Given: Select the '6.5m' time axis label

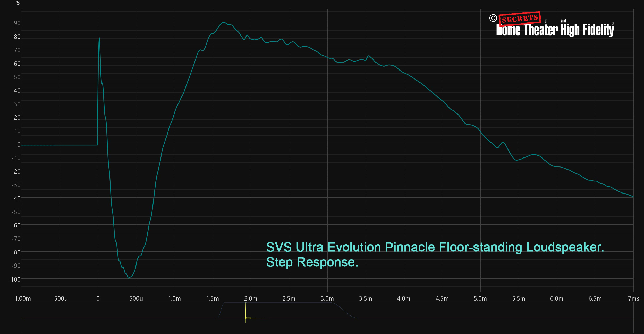Looking at the screenshot, I should pyautogui.click(x=595, y=298).
